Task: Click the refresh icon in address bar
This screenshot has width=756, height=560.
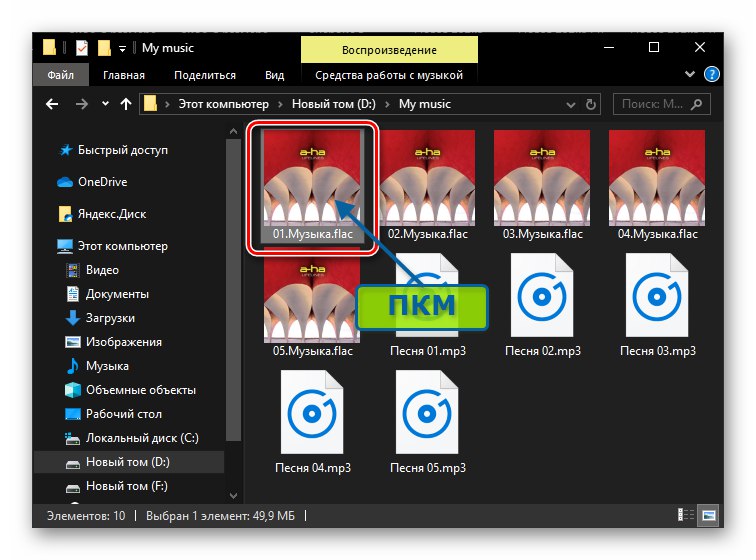Action: tap(591, 104)
